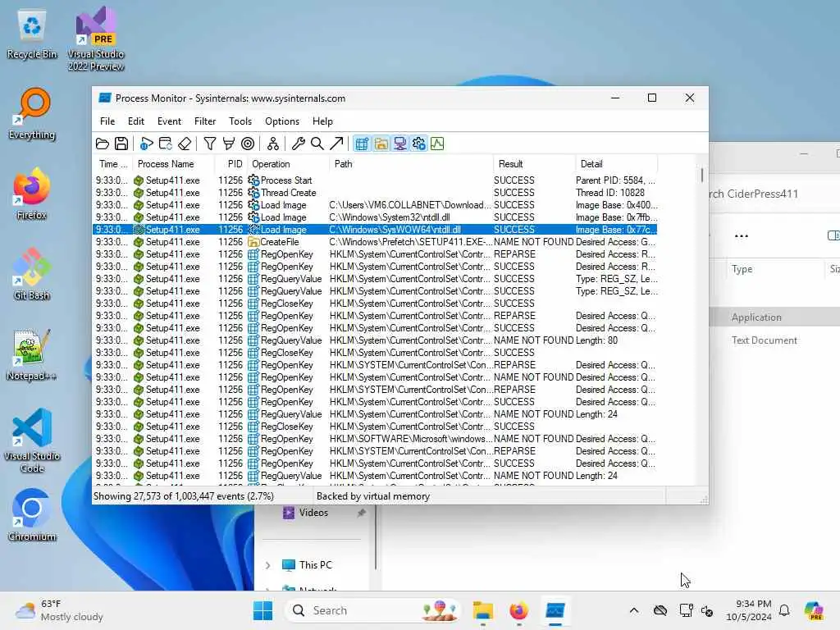Open the Tools menu
840x630 pixels.
240,121
